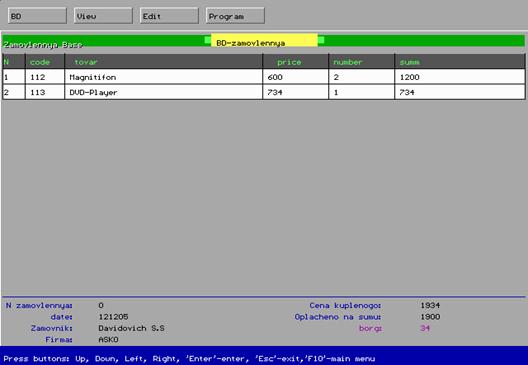Select the yellow BD-zamovlennya title tab
528x365 pixels.
pos(264,40)
